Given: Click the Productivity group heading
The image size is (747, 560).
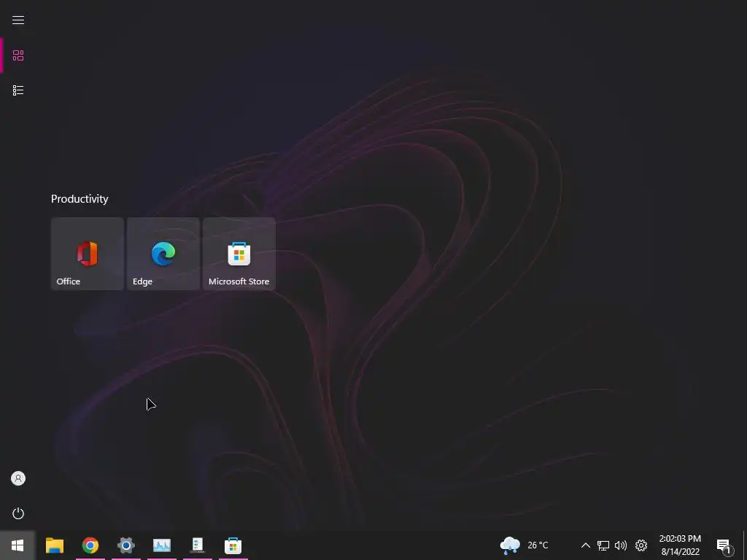Looking at the screenshot, I should click(x=80, y=199).
